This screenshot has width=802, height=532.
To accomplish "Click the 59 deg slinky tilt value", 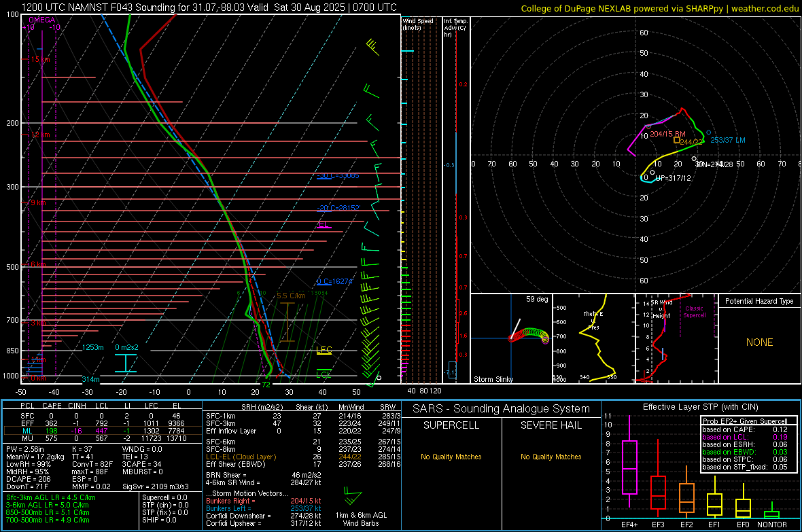I will 536,299.
